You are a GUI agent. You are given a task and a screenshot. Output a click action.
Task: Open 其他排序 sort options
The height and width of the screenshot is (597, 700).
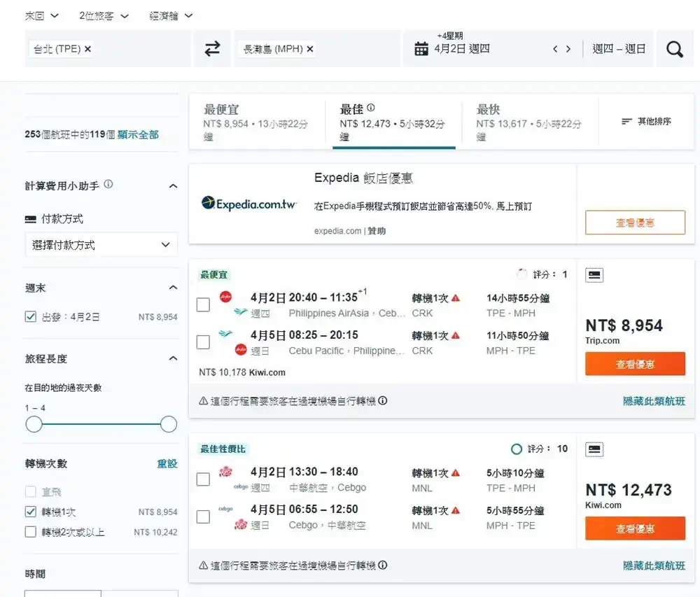point(646,121)
